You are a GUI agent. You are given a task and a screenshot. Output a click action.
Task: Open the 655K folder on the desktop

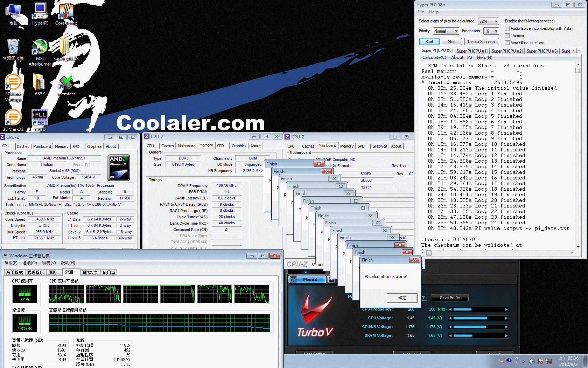pos(40,84)
